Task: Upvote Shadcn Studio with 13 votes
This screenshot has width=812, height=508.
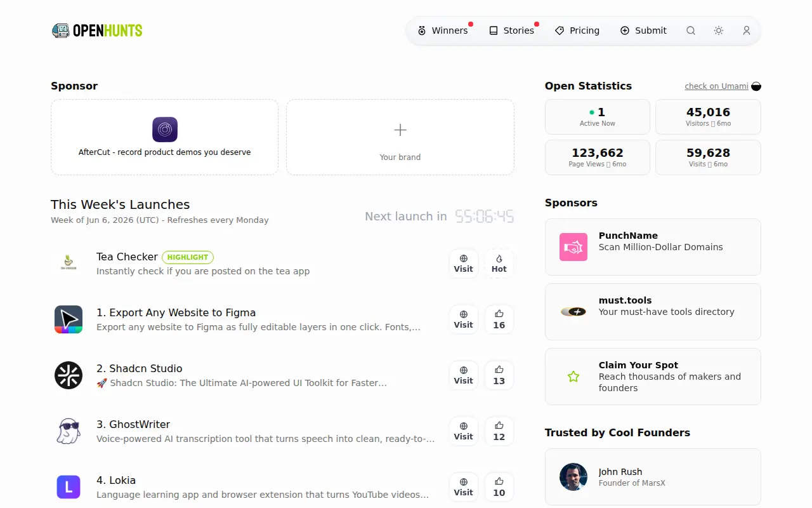Action: tap(499, 375)
